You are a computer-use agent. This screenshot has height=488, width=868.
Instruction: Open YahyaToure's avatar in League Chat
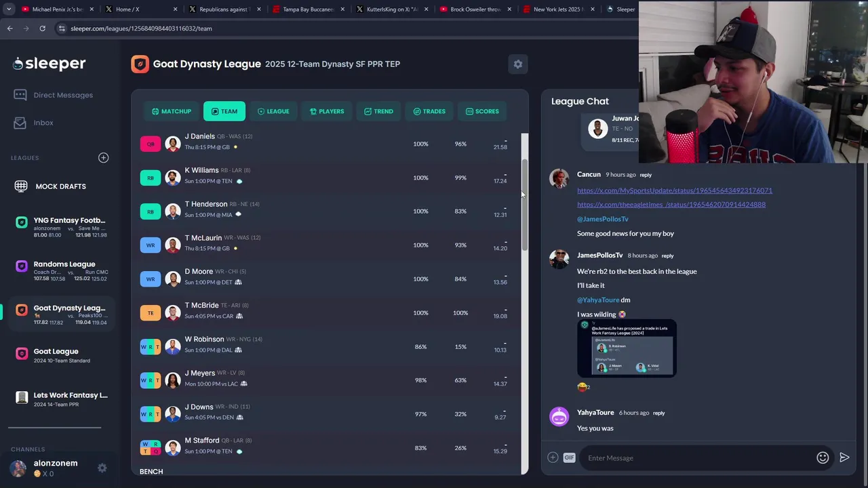559,416
